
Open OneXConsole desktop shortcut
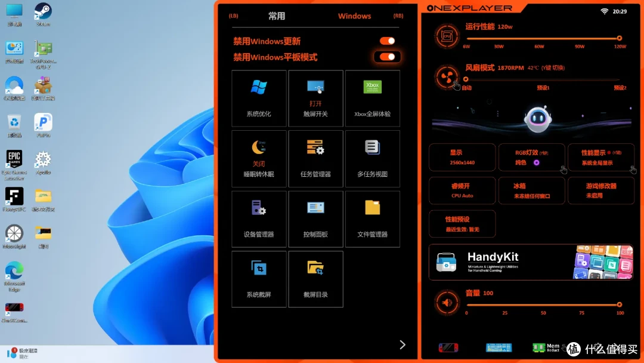point(14,313)
